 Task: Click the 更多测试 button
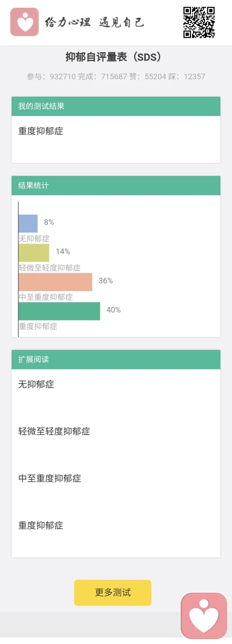113,592
